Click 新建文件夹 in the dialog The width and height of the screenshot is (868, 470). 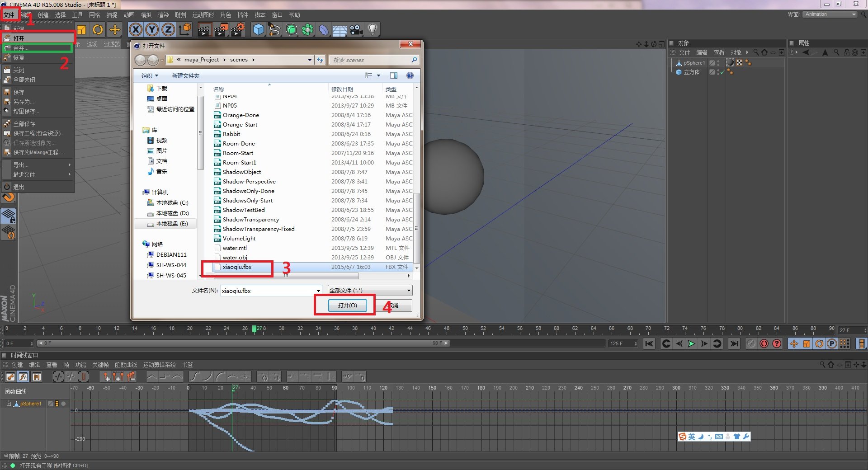tap(185, 75)
